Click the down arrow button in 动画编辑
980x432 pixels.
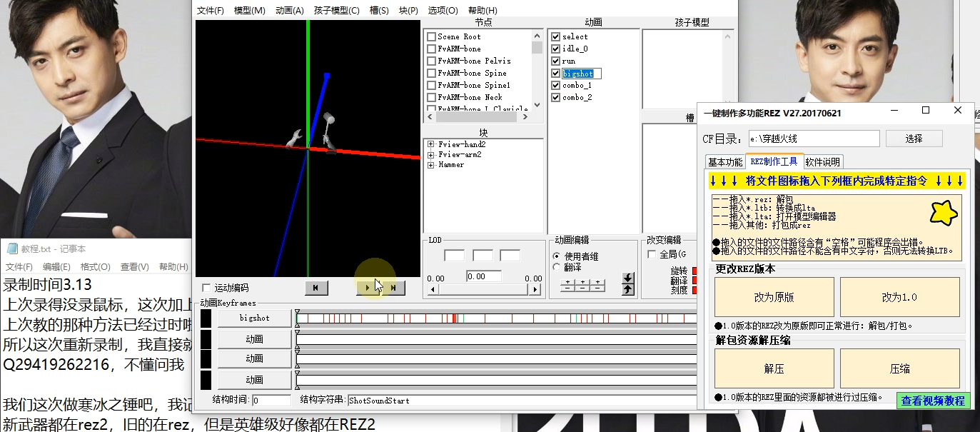(628, 278)
